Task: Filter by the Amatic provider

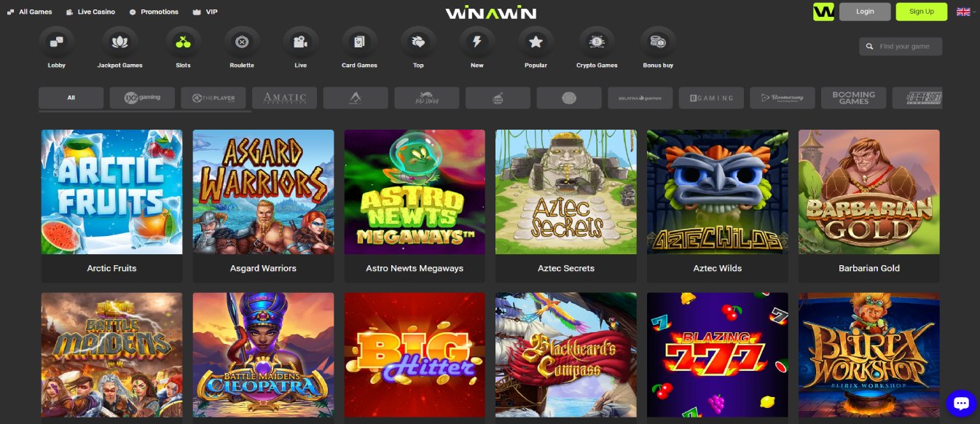Action: click(284, 98)
